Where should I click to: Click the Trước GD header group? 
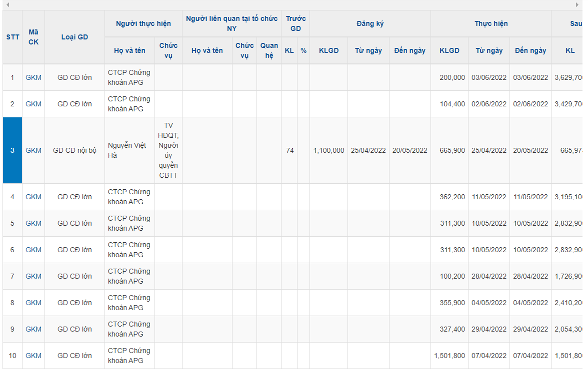[295, 23]
